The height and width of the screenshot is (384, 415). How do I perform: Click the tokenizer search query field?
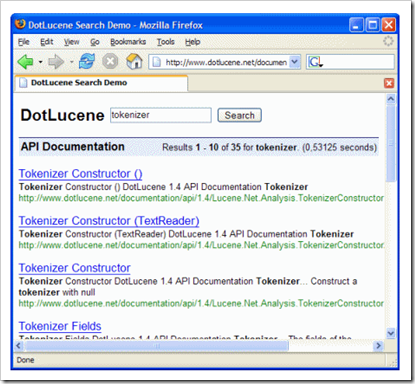coord(161,115)
